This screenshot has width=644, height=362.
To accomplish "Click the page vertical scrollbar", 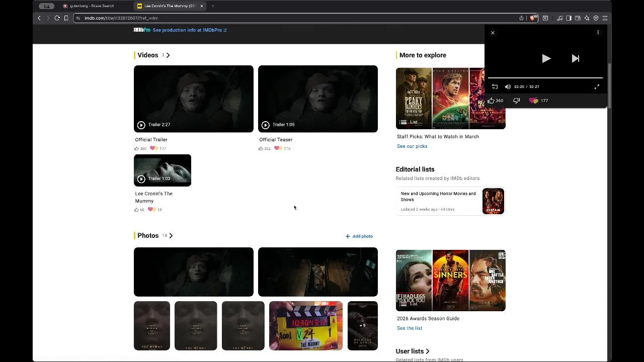I will point(609,85).
